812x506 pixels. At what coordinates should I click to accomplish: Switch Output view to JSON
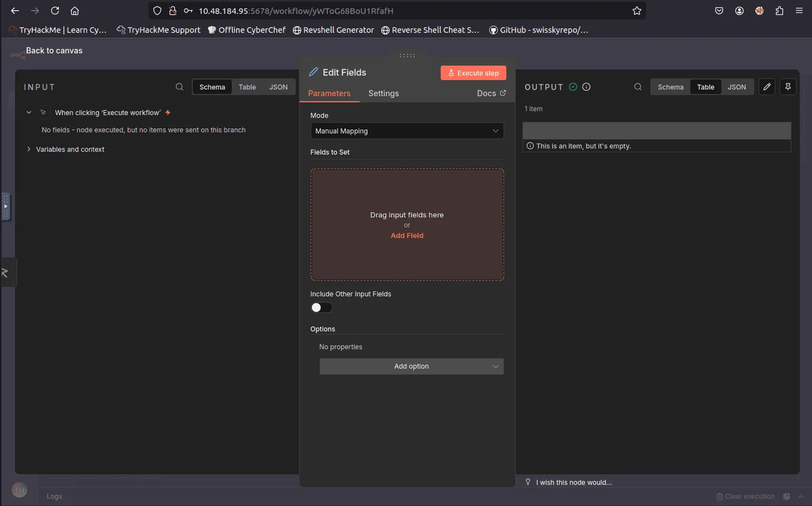point(736,87)
